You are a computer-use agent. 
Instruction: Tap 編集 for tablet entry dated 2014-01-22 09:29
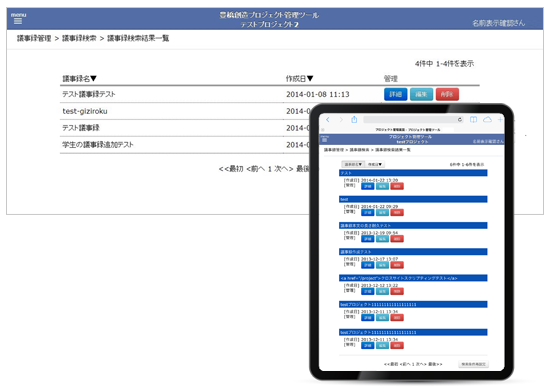[x=382, y=213]
